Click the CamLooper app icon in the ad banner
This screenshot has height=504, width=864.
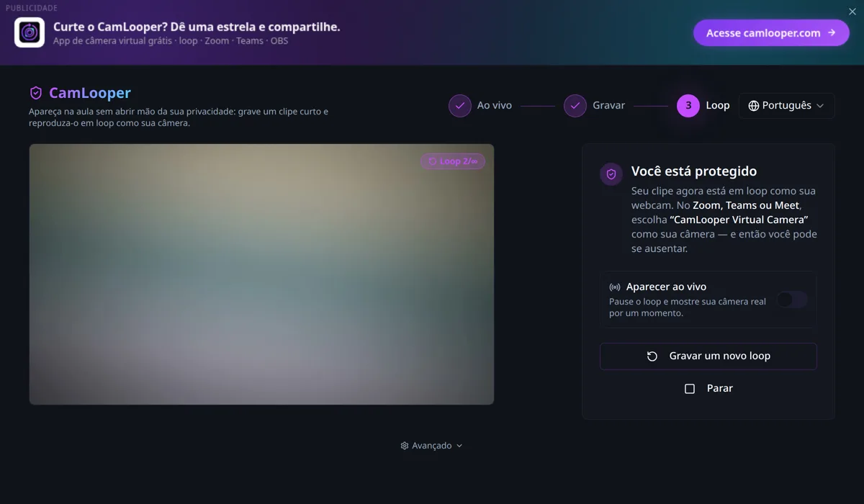(x=30, y=32)
